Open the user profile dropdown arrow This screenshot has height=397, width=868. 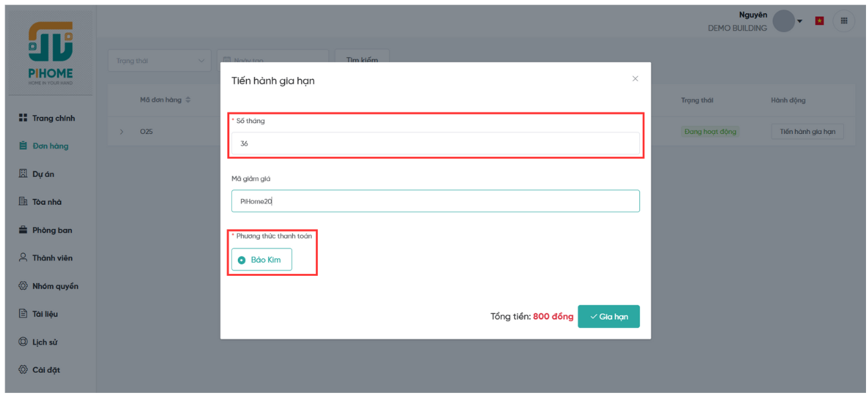coord(800,21)
